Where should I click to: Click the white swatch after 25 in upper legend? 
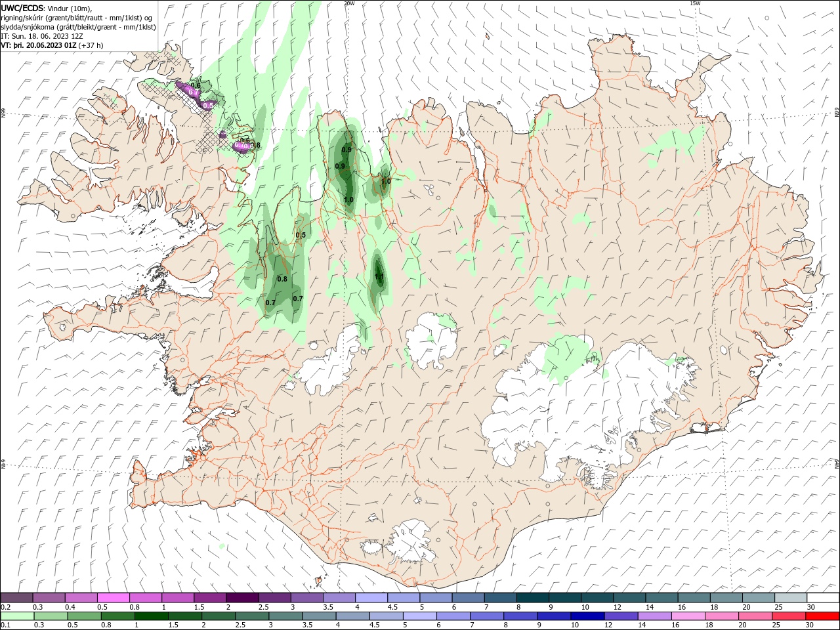823,598
